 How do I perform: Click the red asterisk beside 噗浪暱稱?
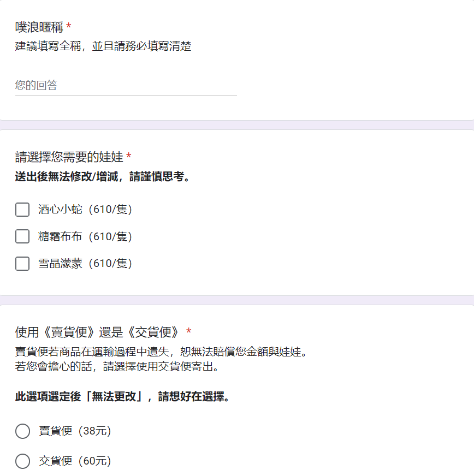69,26
